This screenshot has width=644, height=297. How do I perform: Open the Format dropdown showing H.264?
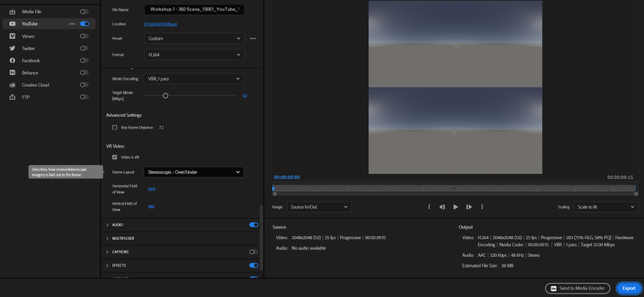pyautogui.click(x=194, y=55)
